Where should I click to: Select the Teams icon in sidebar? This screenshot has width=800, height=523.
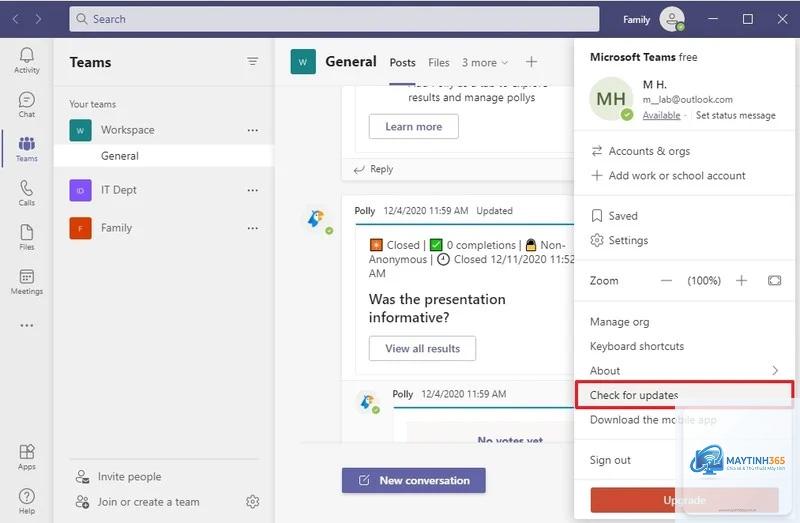point(27,149)
